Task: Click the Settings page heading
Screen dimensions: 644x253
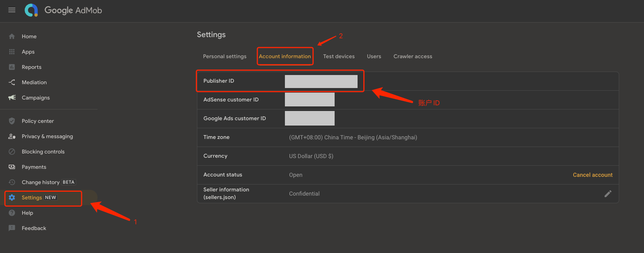Action: coord(211,34)
